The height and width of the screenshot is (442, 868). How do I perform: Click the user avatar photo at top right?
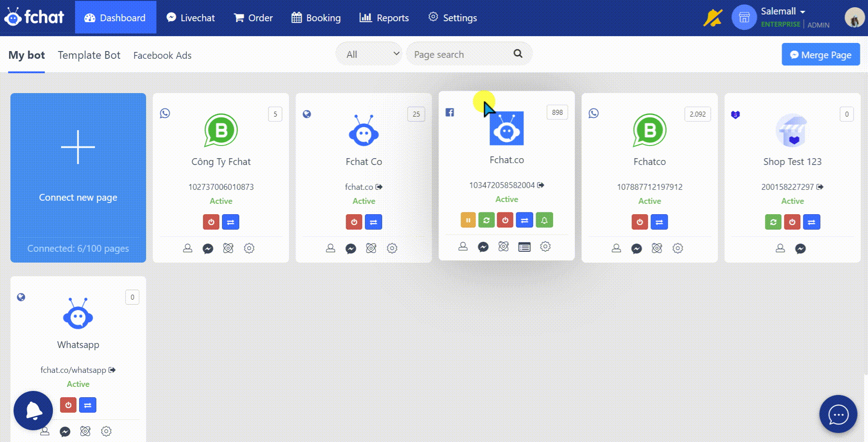click(x=854, y=18)
